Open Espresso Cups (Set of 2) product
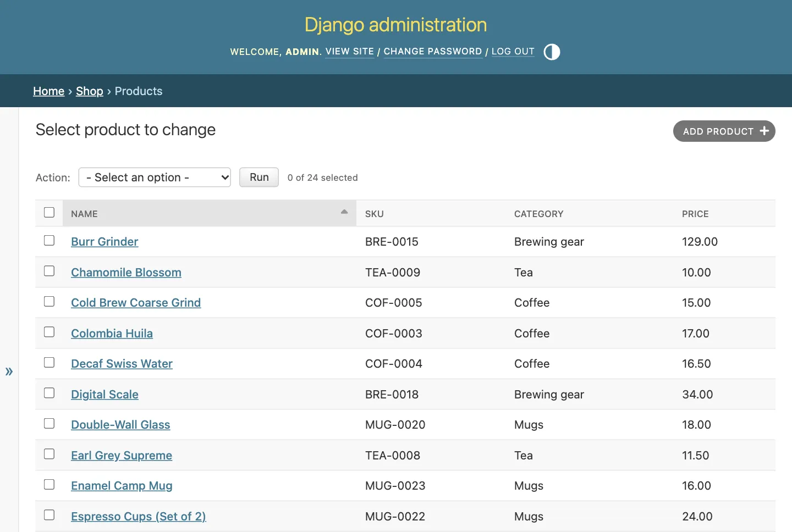This screenshot has width=792, height=532. pos(139,517)
